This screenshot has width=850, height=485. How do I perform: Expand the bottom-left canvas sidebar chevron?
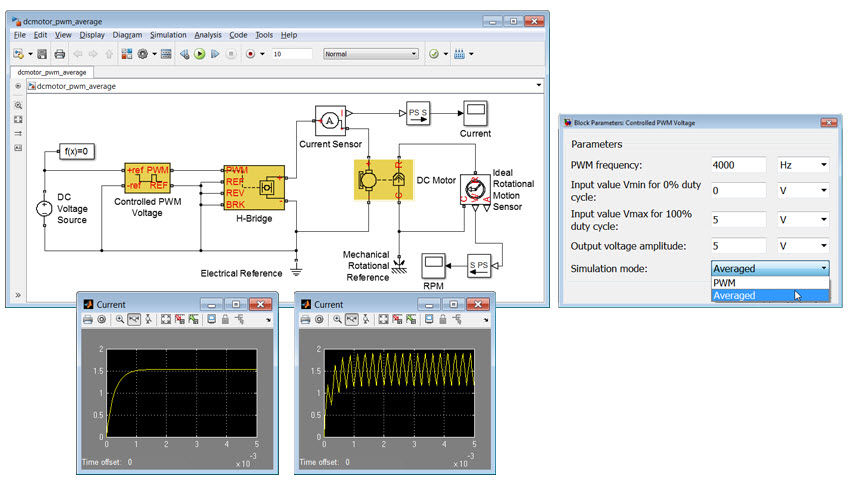pos(18,295)
